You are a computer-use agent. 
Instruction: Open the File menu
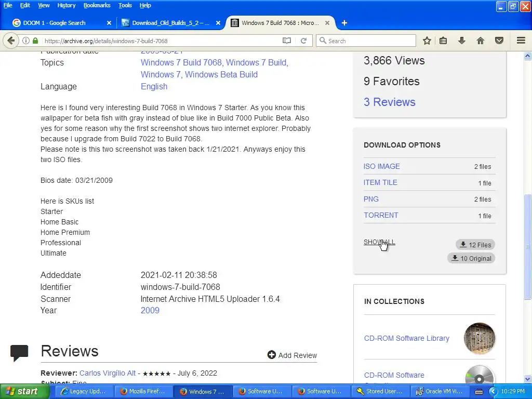[8, 5]
